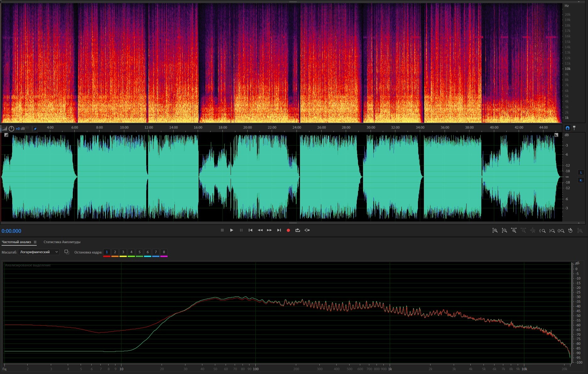
Task: Select hold frame 8
Action: pyautogui.click(x=164, y=252)
